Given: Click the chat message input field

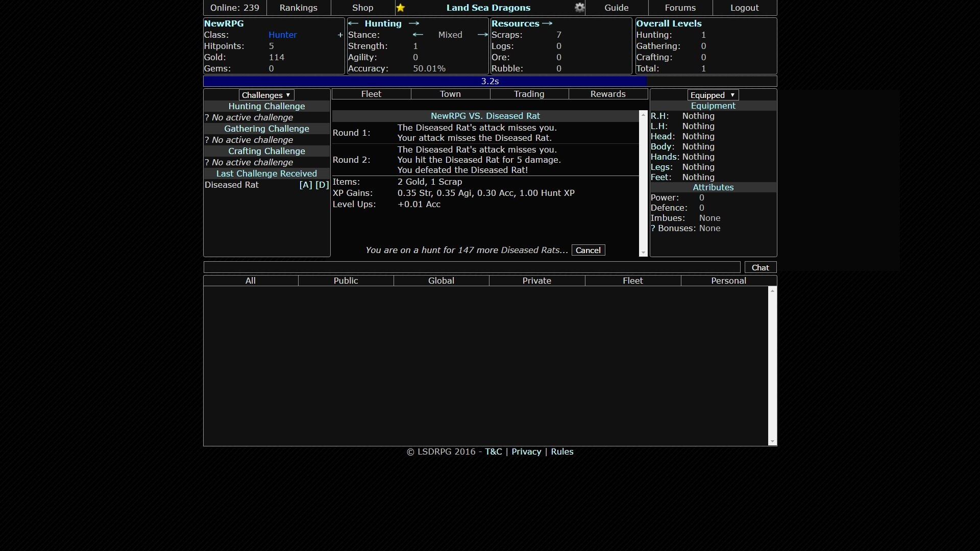Looking at the screenshot, I should (x=472, y=267).
